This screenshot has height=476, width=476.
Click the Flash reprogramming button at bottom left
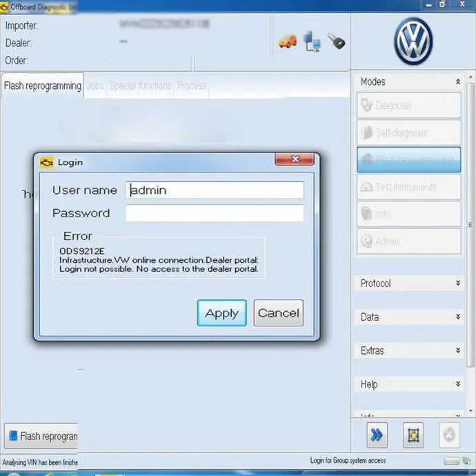[x=41, y=436]
